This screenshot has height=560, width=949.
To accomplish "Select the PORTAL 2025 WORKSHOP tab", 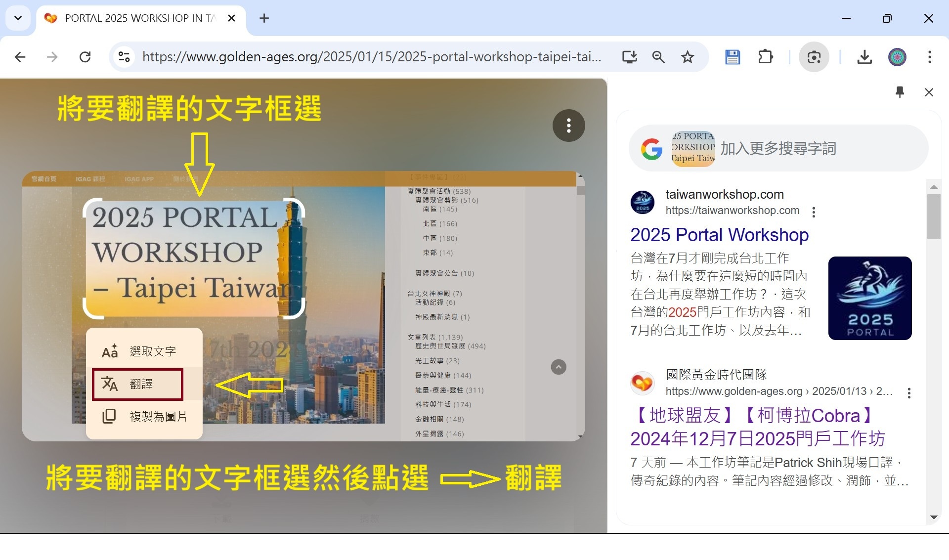I will point(141,18).
